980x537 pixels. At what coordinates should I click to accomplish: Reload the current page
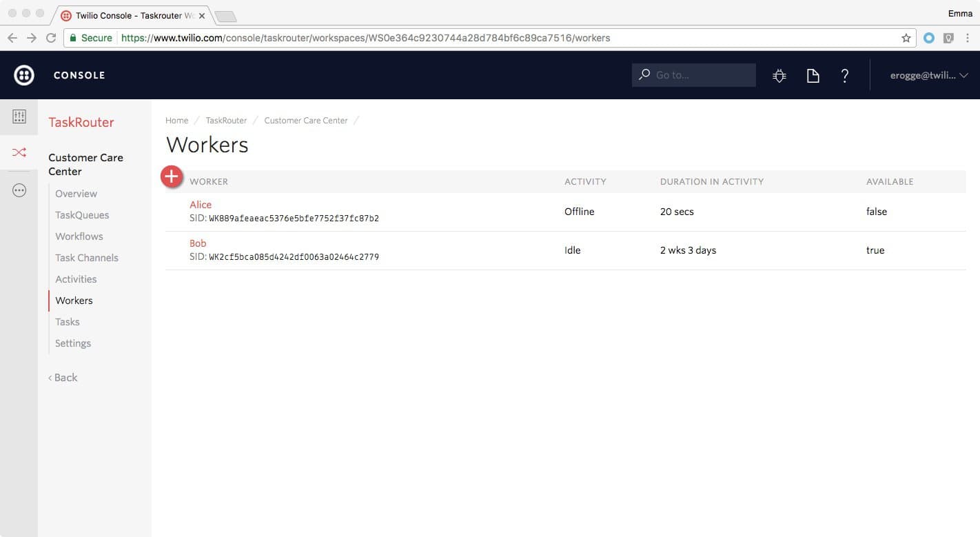pos(50,38)
